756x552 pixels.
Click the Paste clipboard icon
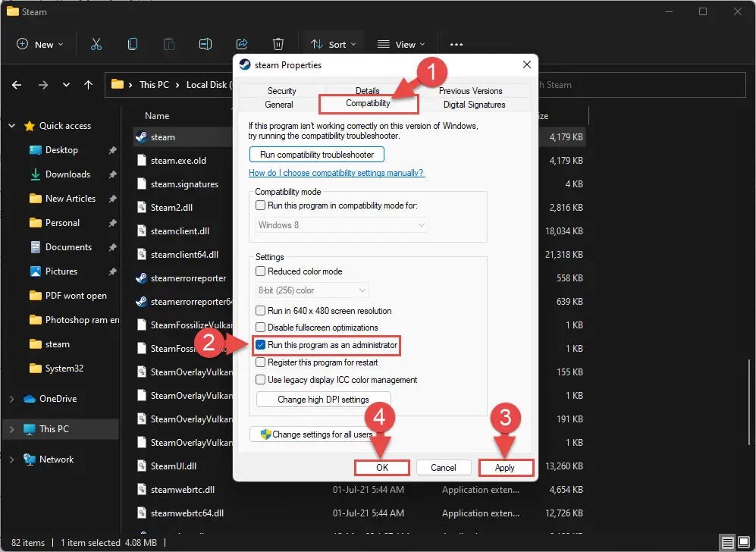tap(169, 44)
